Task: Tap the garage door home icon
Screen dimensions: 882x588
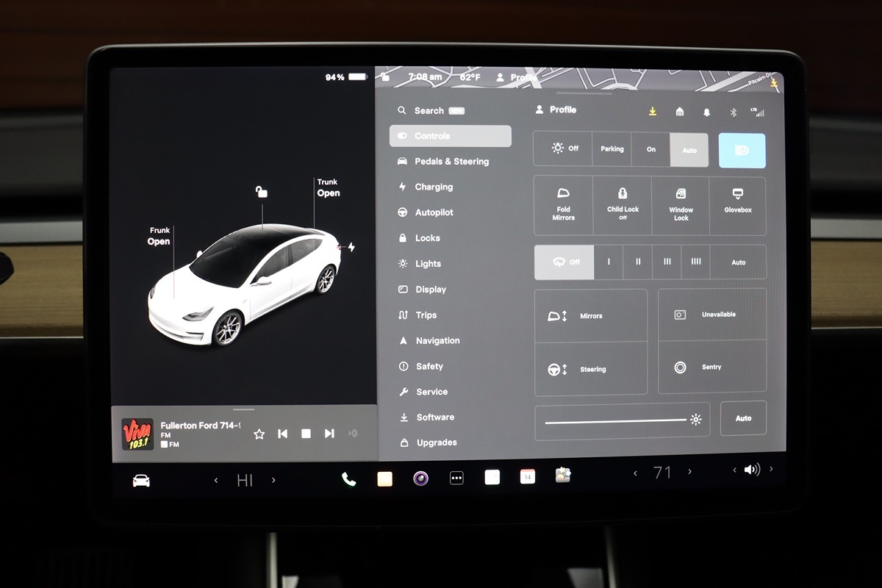Action: (x=680, y=112)
